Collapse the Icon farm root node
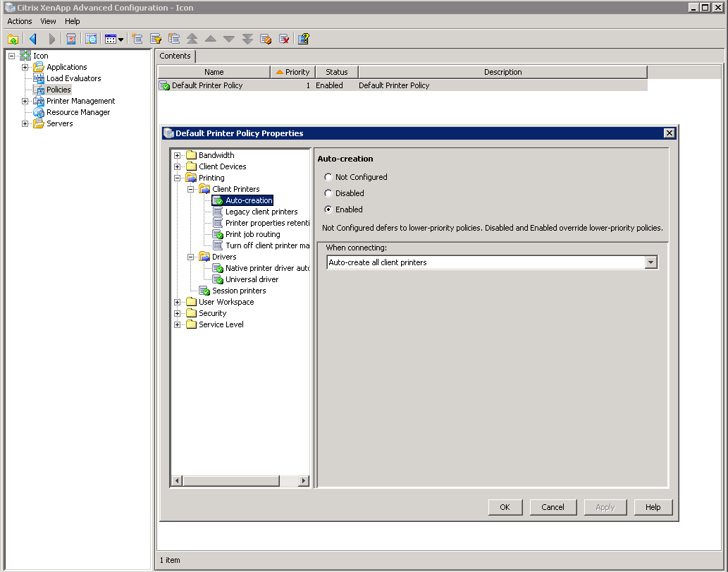Viewport: 728px width, 572px height. (11, 56)
